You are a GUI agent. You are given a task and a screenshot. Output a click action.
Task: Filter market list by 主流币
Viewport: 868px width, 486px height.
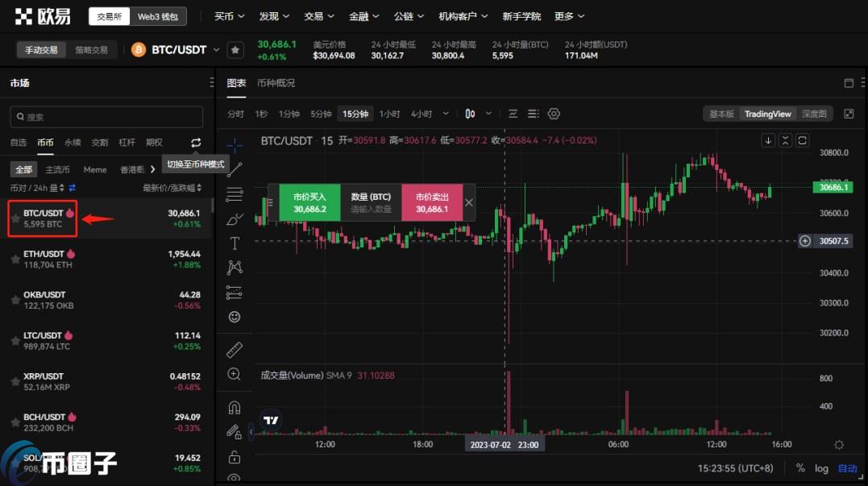click(57, 169)
